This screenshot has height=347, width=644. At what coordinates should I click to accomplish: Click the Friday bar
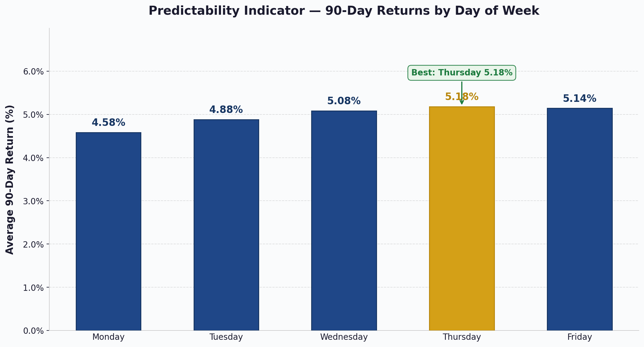click(580, 219)
